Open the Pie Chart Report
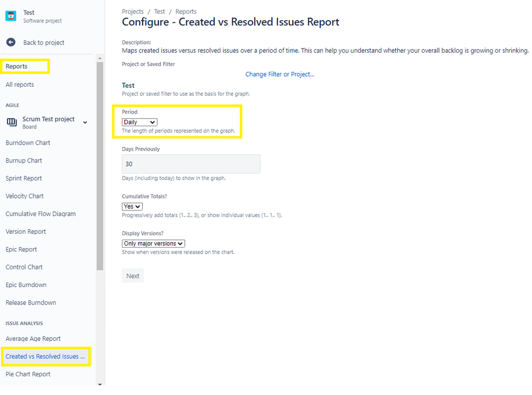This screenshot has width=532, height=395. [28, 374]
